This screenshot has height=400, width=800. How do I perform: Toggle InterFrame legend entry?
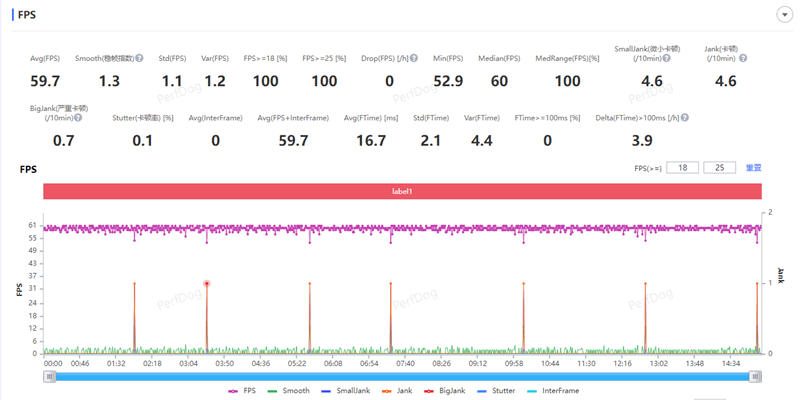553,390
